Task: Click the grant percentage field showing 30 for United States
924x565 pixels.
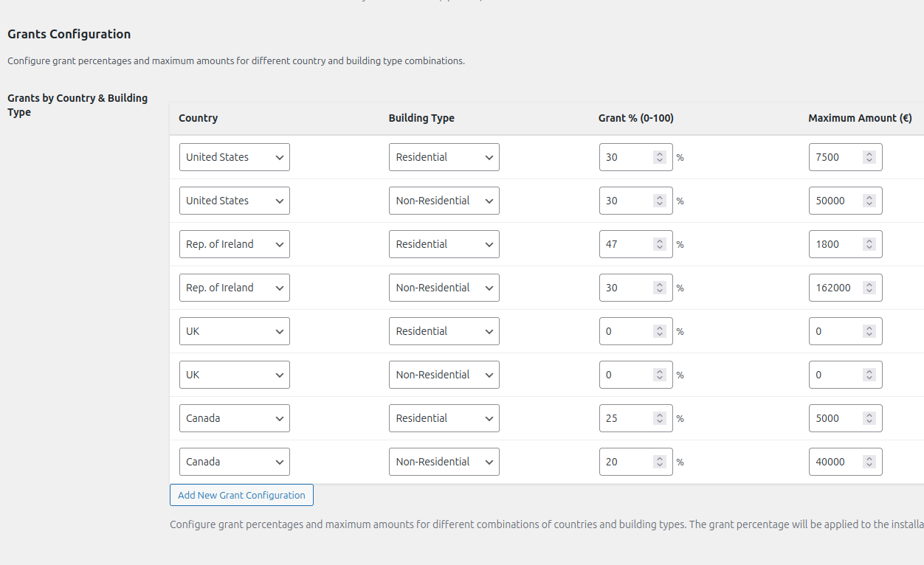Action: [627, 156]
